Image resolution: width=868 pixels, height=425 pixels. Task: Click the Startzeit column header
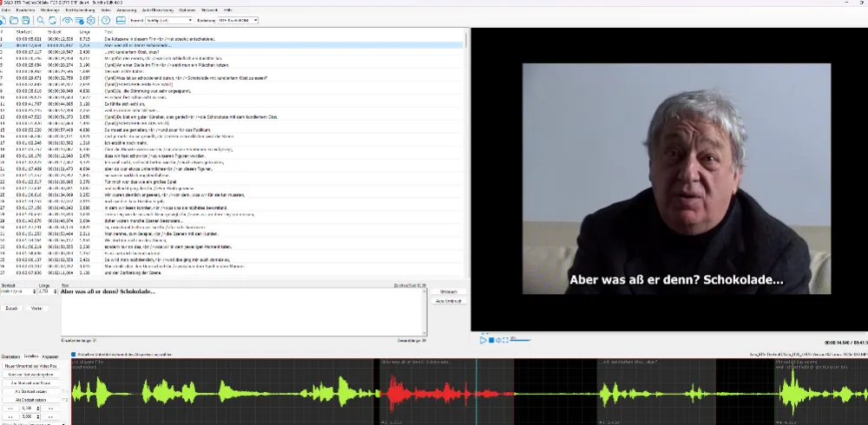23,32
